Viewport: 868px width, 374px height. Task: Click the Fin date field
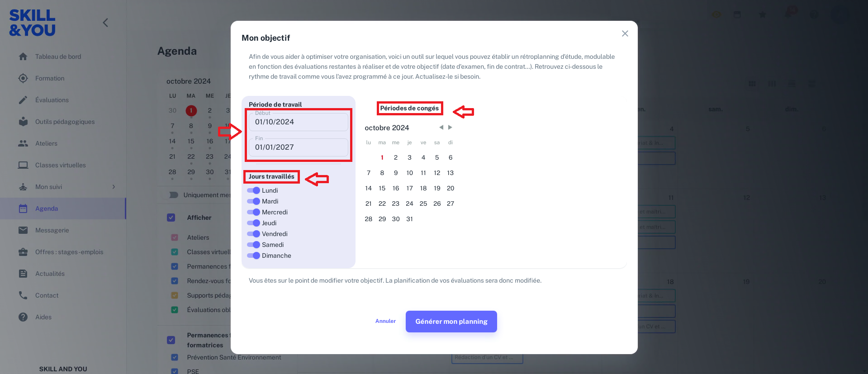click(x=299, y=147)
